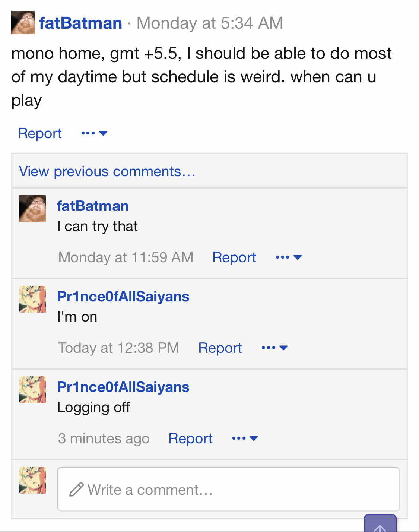Open the more-options dropdown on the "I'm on" comment

point(274,348)
